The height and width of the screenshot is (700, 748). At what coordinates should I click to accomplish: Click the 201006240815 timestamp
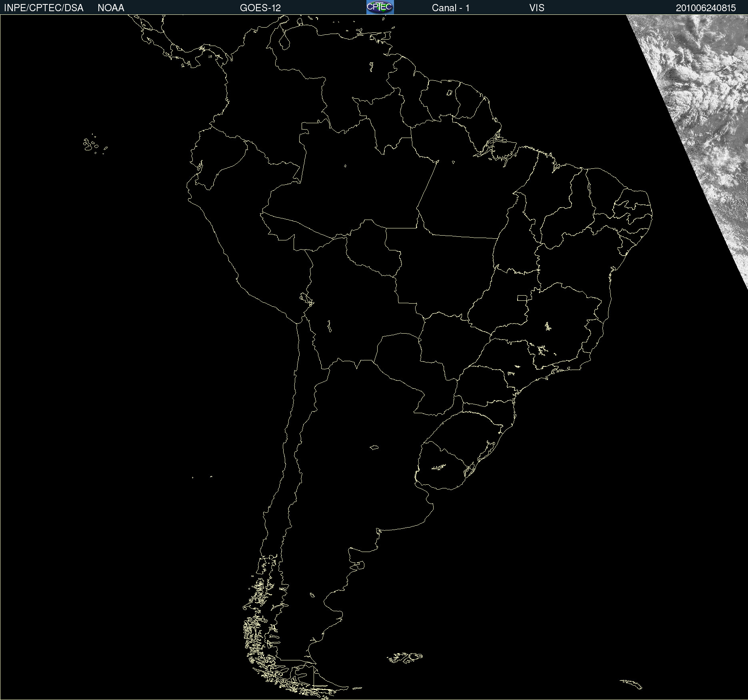click(706, 8)
